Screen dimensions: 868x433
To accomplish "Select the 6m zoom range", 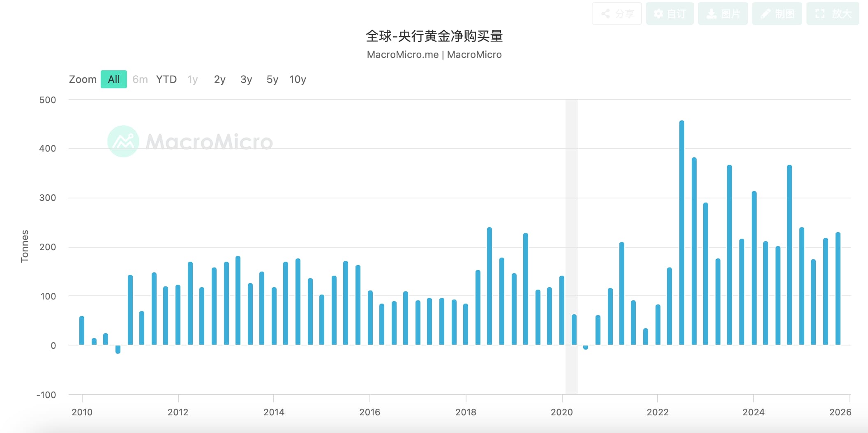I will pyautogui.click(x=140, y=79).
